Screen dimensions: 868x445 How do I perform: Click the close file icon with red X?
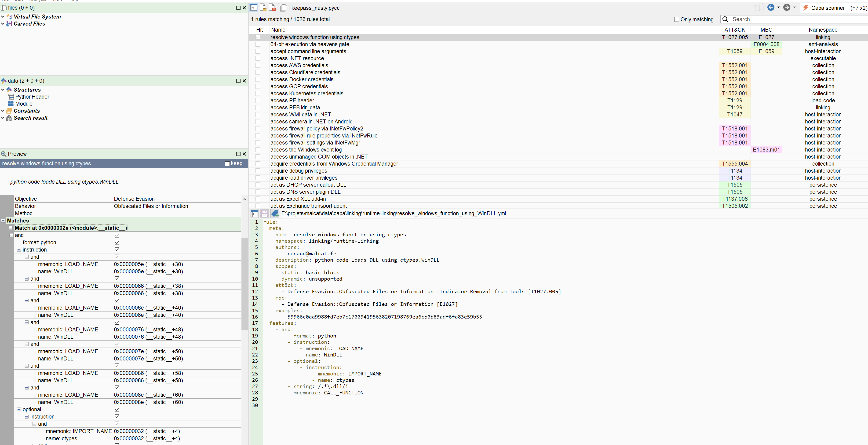pyautogui.click(x=272, y=7)
